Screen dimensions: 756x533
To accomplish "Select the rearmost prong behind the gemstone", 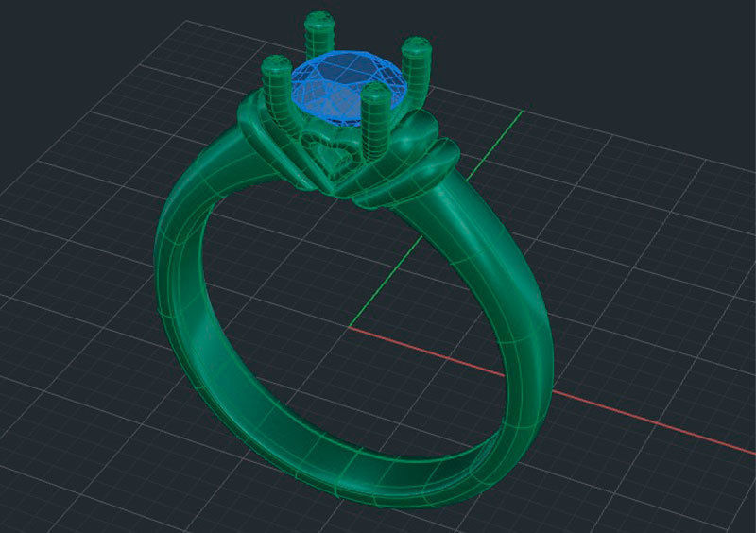I will [x=318, y=36].
